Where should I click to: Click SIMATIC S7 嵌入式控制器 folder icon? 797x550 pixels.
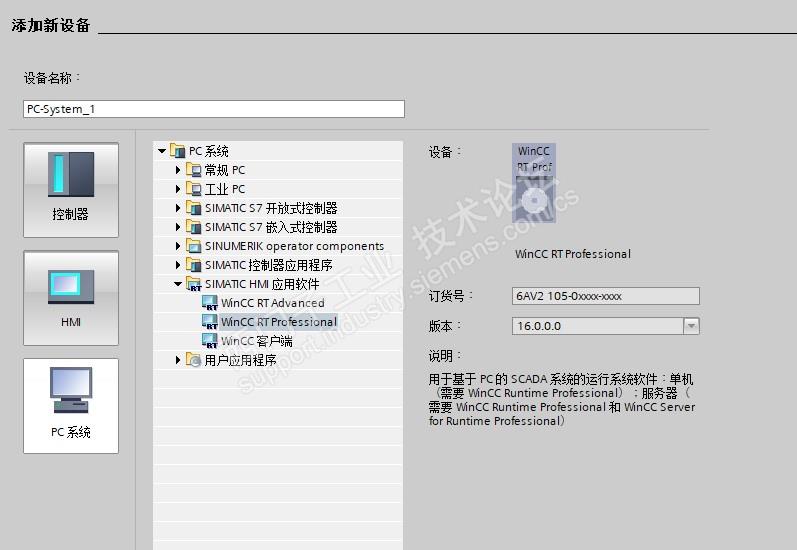(x=194, y=227)
